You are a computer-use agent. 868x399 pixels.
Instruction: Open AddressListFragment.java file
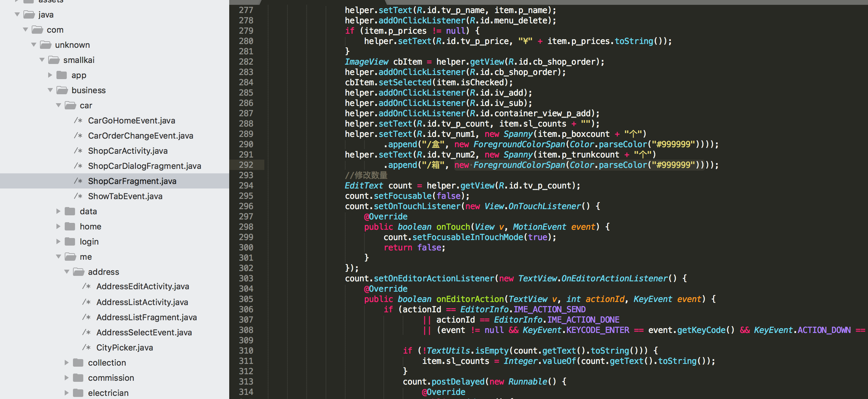click(x=147, y=317)
